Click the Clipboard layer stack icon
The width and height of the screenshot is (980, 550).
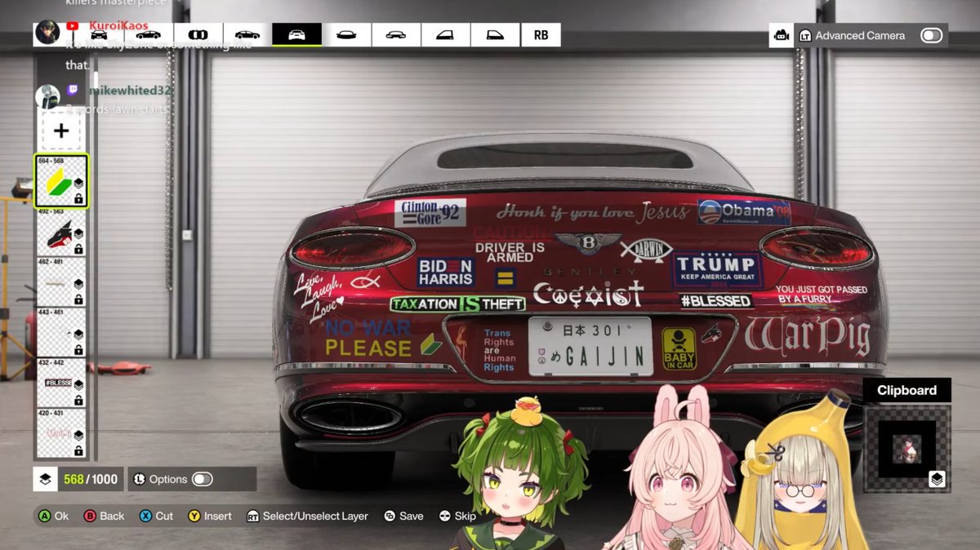coord(937,479)
